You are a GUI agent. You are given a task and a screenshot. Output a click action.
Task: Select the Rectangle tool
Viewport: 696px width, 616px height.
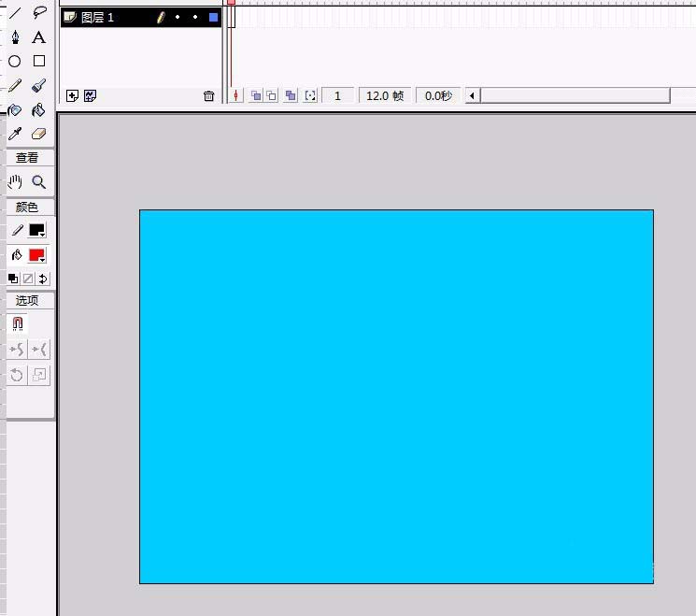(x=39, y=61)
